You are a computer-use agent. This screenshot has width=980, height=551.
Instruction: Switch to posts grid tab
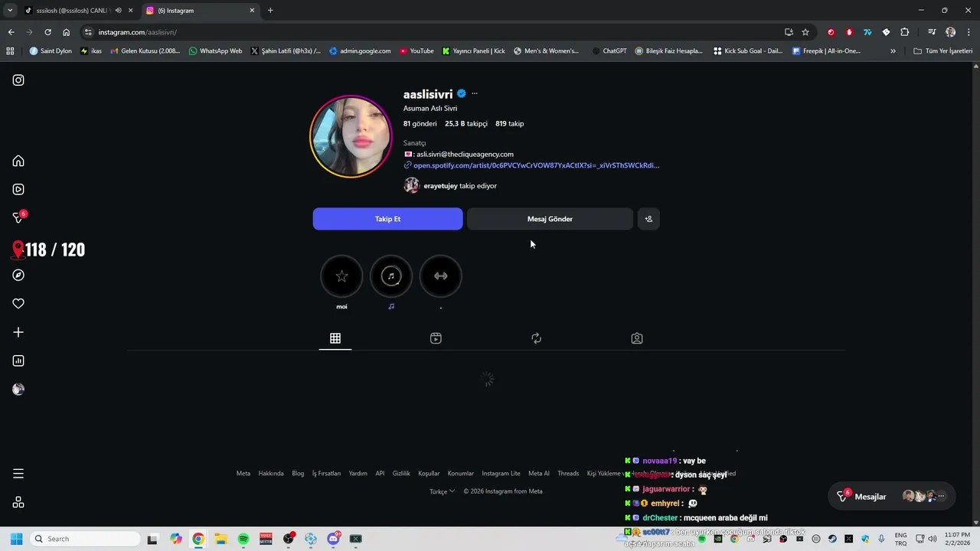(335, 338)
